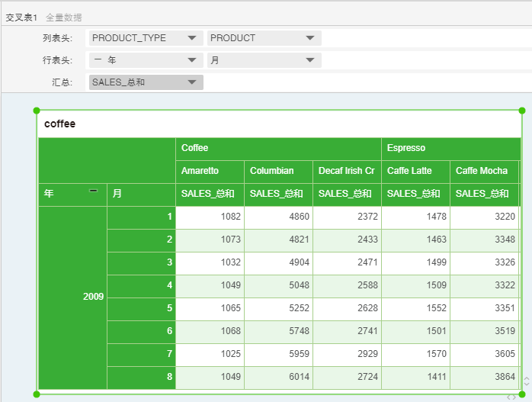Click the vertical scroll down chevron
This screenshot has height=402, width=532.
tap(527, 385)
